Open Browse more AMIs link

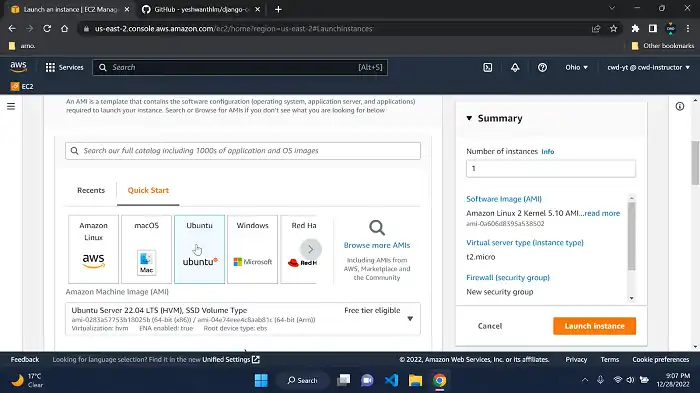pos(377,245)
